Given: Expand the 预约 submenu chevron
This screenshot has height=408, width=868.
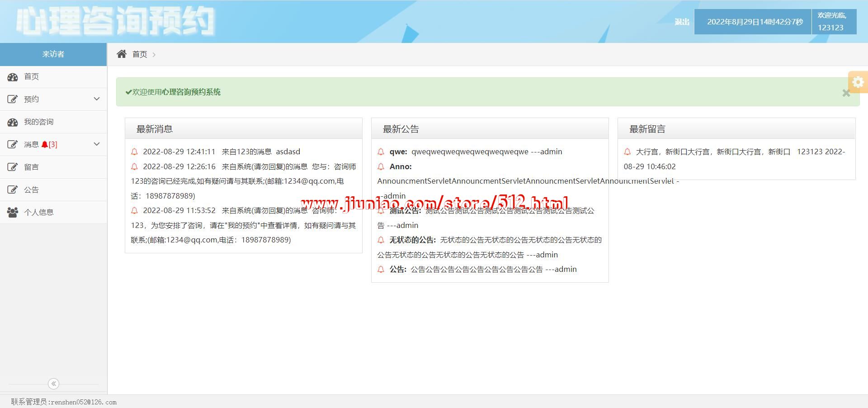Looking at the screenshot, I should (x=96, y=99).
